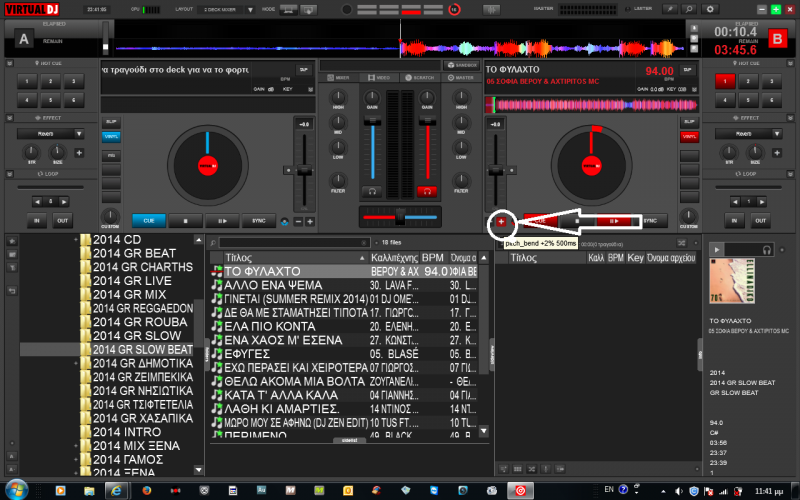800x500 pixels.
Task: Select the ΑΛΛΟ ΕΝΑ ΨΕΜΑ song row
Action: tap(344, 285)
